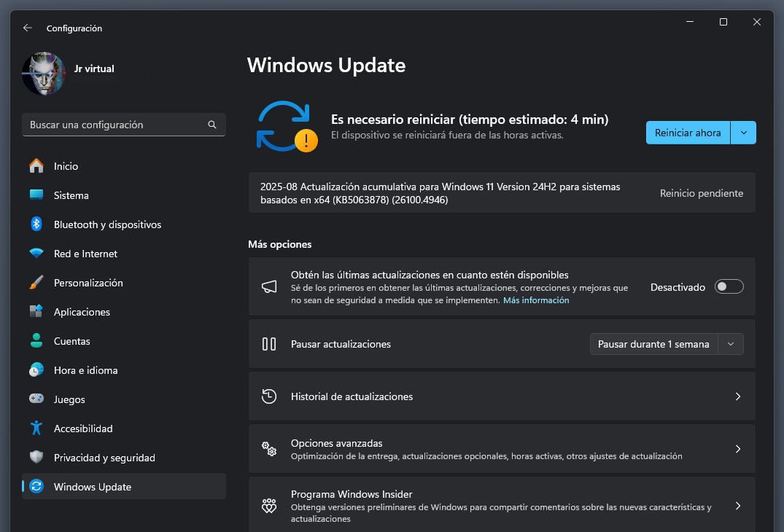Click the megaphone icon for latest updates
Image resolution: width=784 pixels, height=532 pixels.
(x=269, y=286)
